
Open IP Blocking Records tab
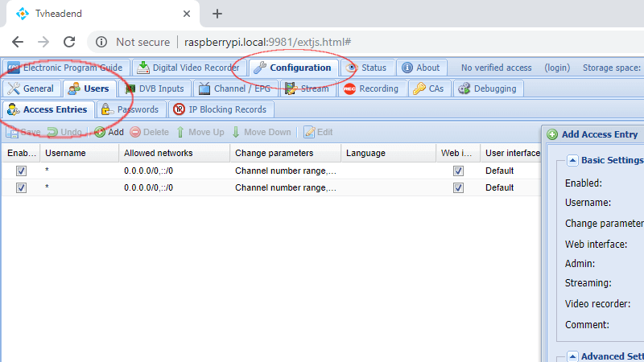[x=220, y=109]
